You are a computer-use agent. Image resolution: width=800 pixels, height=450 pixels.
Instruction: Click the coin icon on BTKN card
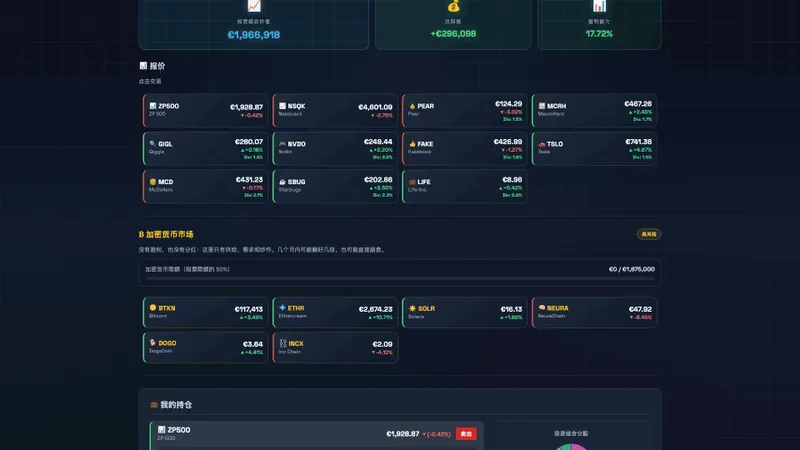153,308
